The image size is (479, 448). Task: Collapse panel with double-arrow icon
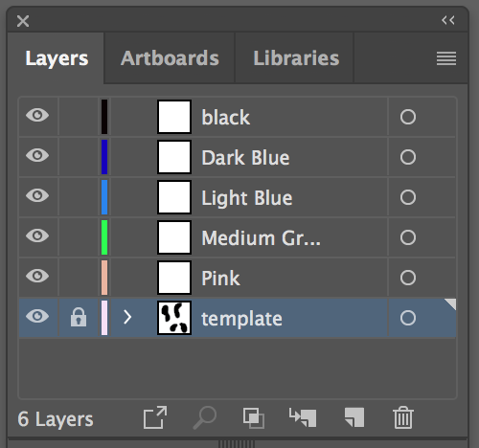point(448,20)
